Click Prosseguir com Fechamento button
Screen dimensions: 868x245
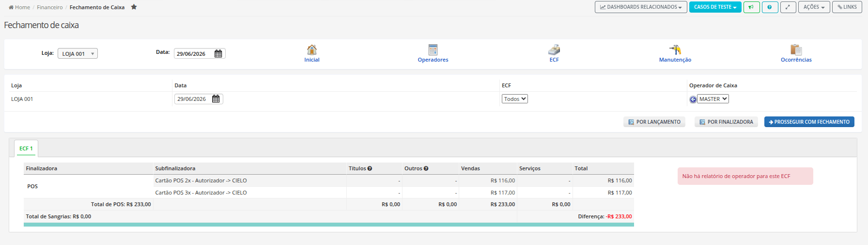pyautogui.click(x=809, y=122)
